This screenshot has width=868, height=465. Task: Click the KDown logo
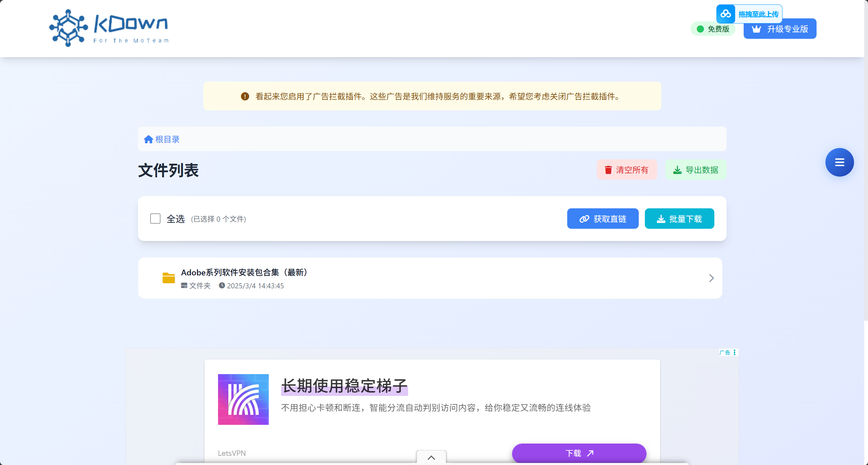[109, 28]
